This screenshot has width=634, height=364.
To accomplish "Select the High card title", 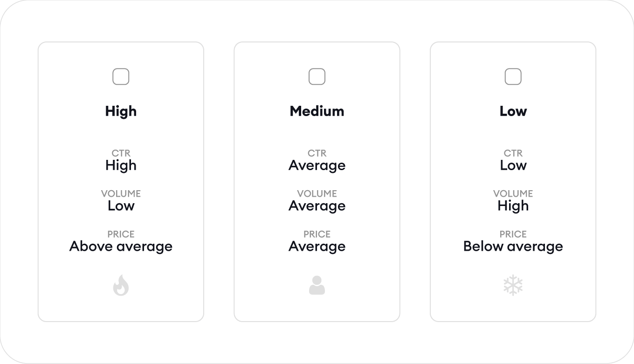I will [x=121, y=111].
